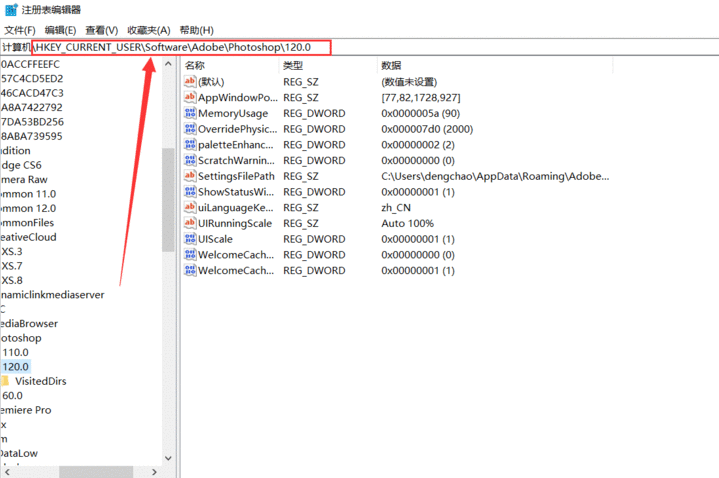Click the uiLanguageKe... string icon
Viewport: 719px width, 478px height.
(x=190, y=207)
